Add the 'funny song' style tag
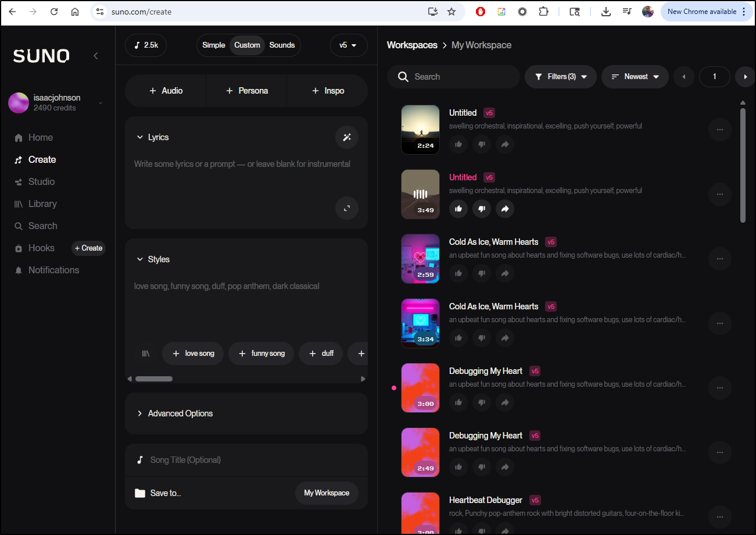The height and width of the screenshot is (535, 756). click(x=261, y=354)
